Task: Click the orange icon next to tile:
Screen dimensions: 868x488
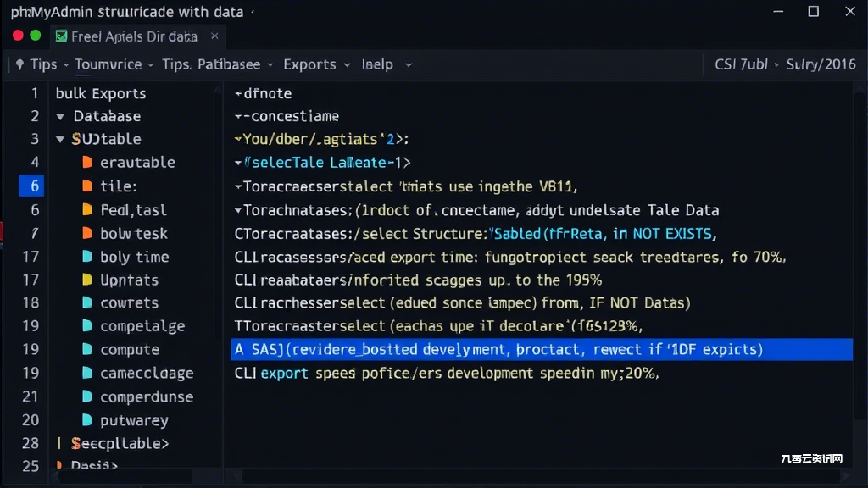Action: point(87,186)
